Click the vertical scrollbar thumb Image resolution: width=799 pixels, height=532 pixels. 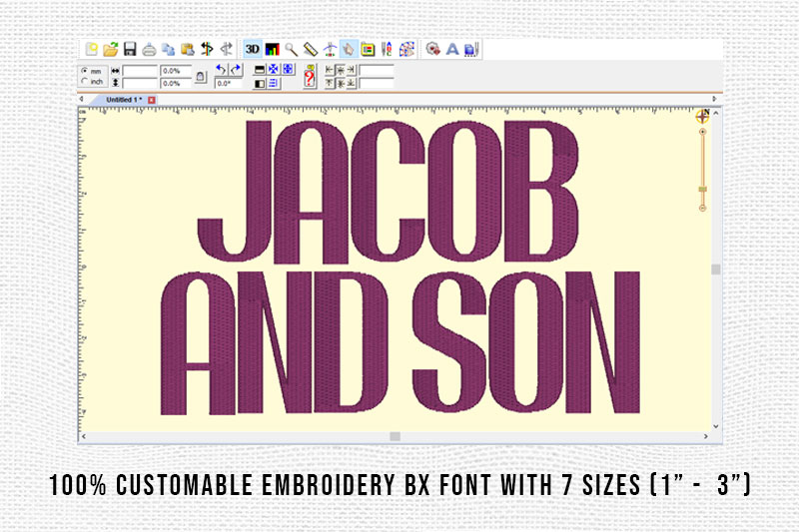pyautogui.click(x=716, y=268)
